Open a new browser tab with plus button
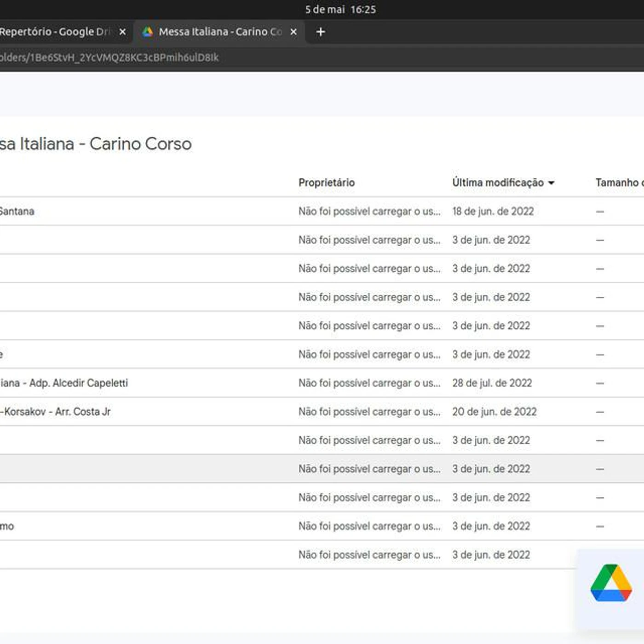This screenshot has width=644, height=644. [x=321, y=32]
